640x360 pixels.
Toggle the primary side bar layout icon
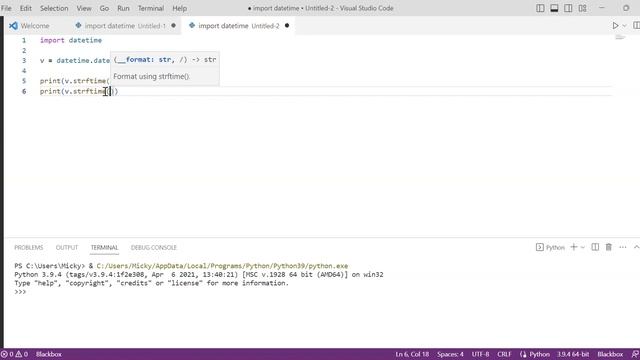540,8
